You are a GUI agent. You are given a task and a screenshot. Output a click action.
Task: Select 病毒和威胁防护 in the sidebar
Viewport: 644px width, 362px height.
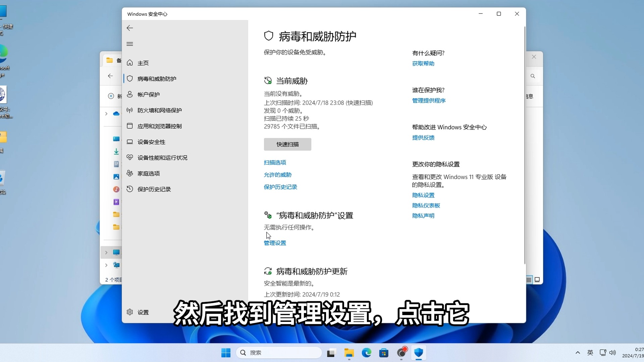tap(157, 79)
